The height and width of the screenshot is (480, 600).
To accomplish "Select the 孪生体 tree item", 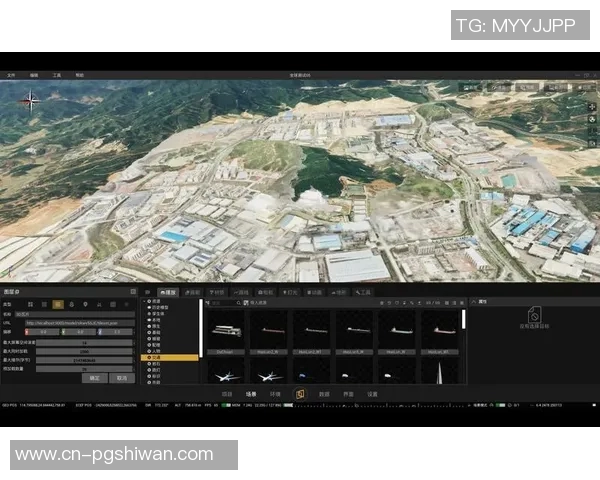I will click(x=157, y=313).
